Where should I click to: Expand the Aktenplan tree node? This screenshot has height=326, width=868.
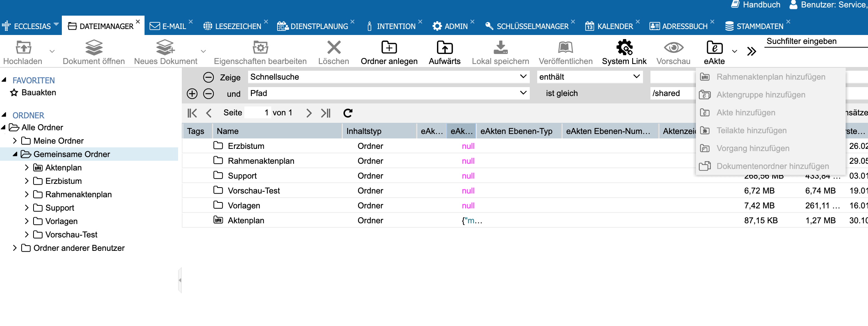[x=27, y=167]
